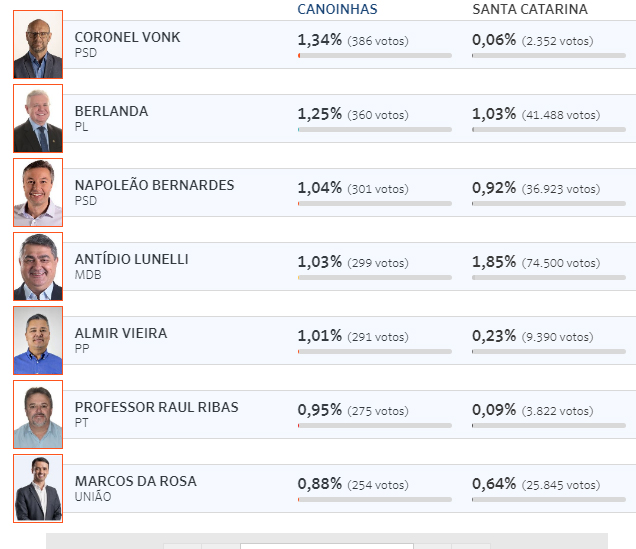Click the ANTÍDIO LUNELLI name
Screen dimensions: 636x549
(131, 259)
